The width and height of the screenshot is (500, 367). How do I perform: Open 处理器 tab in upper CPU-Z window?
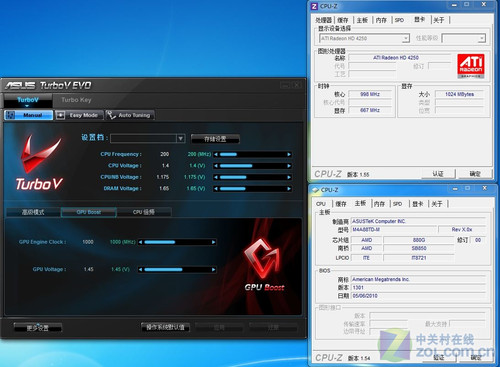[323, 20]
